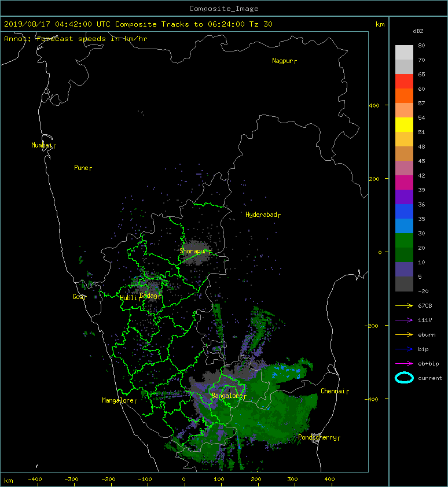
Task: Click the blue 36 dBZ color swatch
Action: point(404,211)
